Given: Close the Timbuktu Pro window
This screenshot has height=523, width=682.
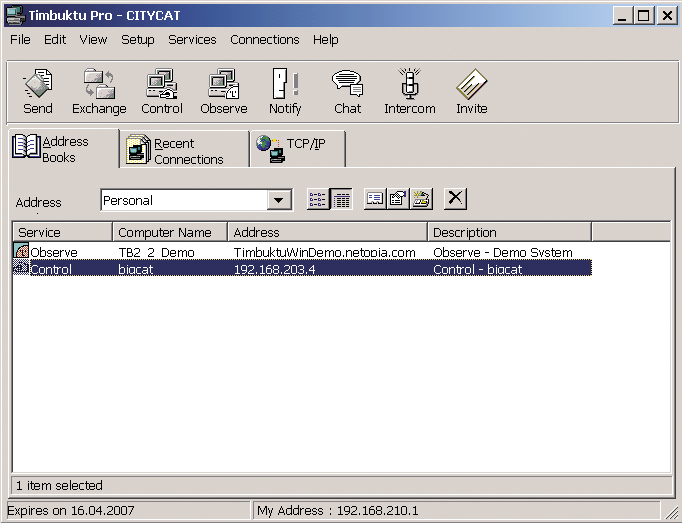Looking at the screenshot, I should 667,16.
